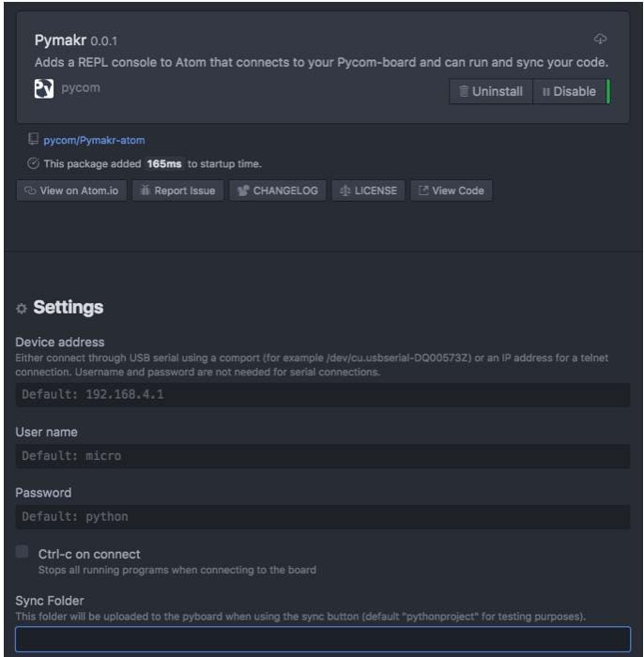The image size is (644, 657).
Task: Click the startup time clock icon
Action: coord(33,163)
